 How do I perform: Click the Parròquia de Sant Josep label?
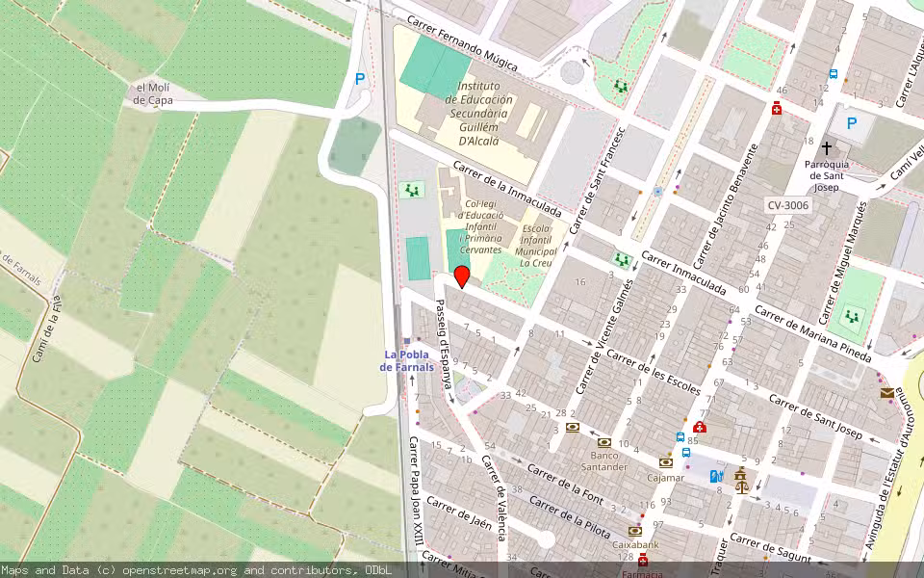click(826, 175)
